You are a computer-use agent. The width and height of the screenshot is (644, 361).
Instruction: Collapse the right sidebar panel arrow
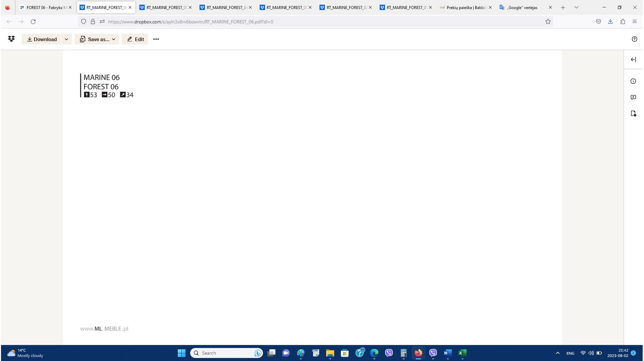click(x=633, y=59)
